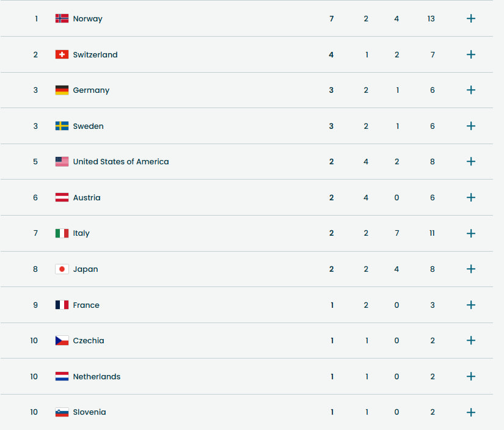Click the United States flag icon
504x430 pixels.
pyautogui.click(x=62, y=161)
